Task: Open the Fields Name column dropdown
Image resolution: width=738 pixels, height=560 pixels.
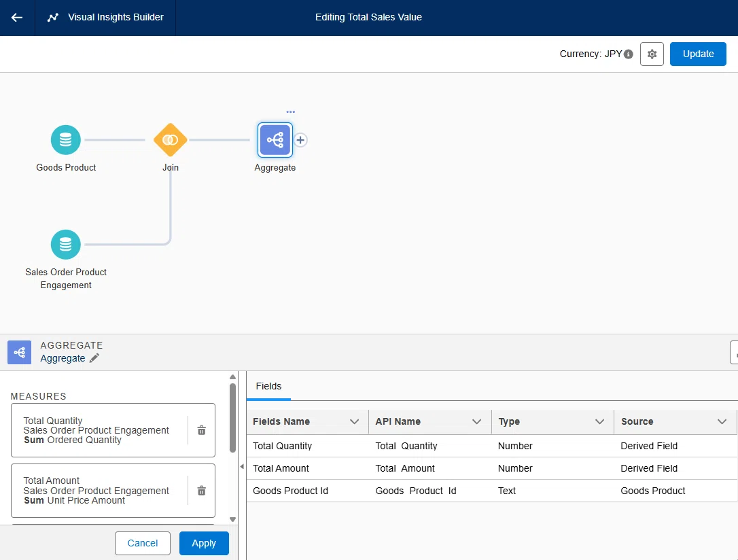Action: coord(355,421)
